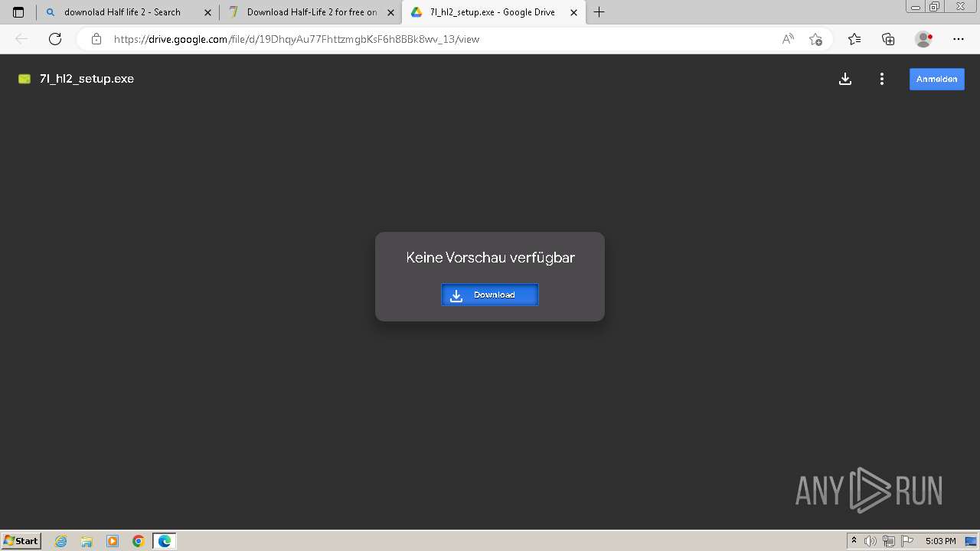View site information lock icon
980x551 pixels.
pos(96,39)
